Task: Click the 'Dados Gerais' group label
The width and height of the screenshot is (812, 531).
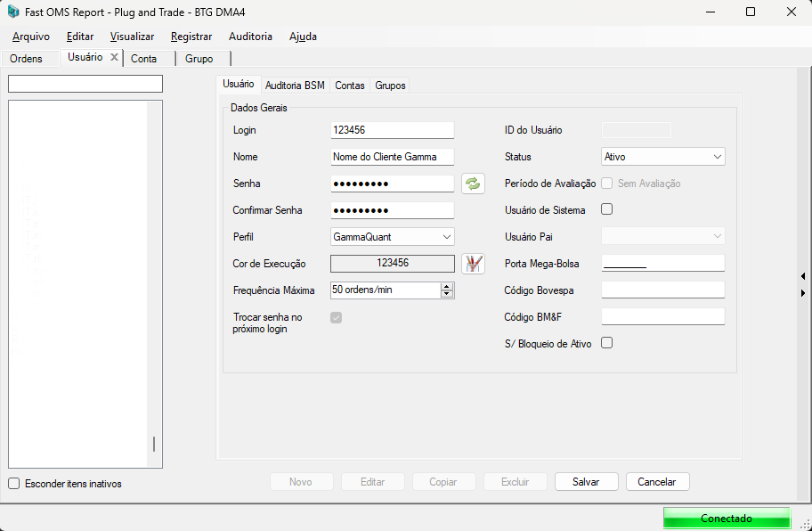Action: [259, 108]
